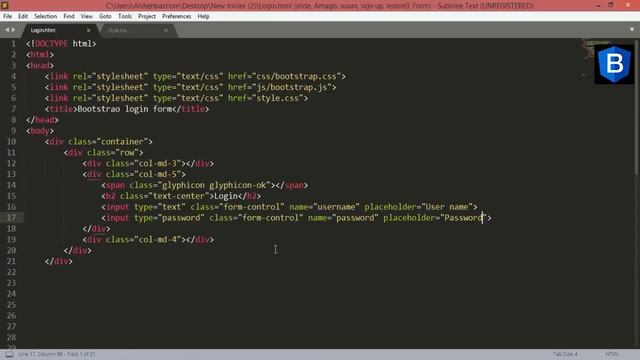Click "User name" placeholder value on line 16
This screenshot has height=360, width=640.
(x=447, y=207)
